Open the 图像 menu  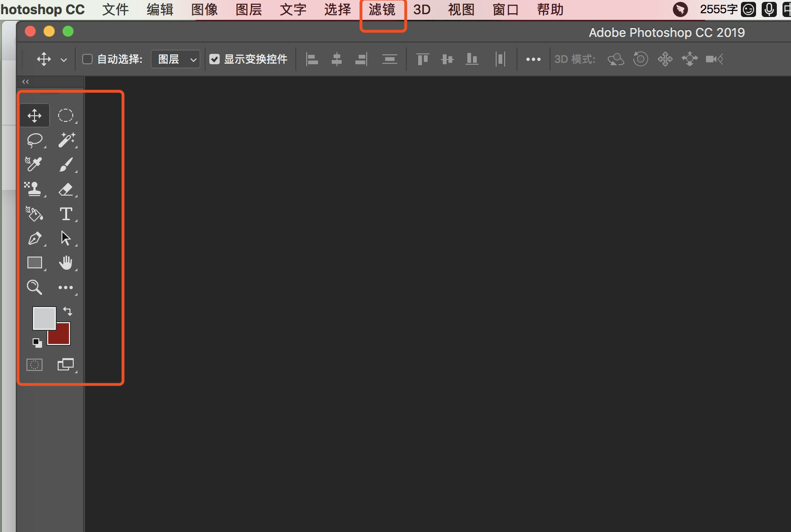click(204, 9)
